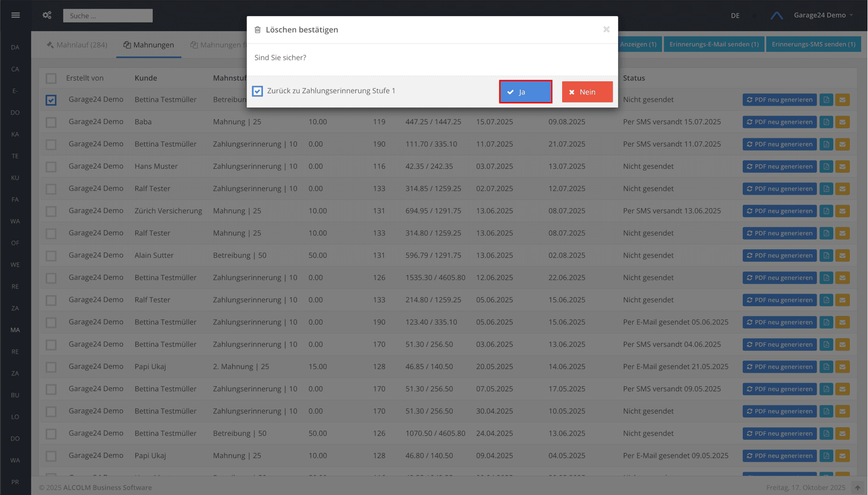
Task: Send mail icon for 2. Mahnung row
Action: 843,367
